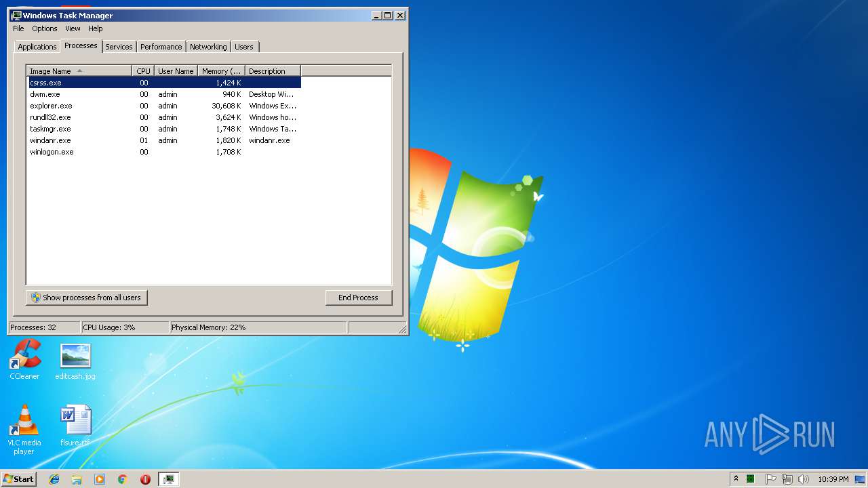Close the Task Manager window
The width and height of the screenshot is (868, 488).
(x=400, y=15)
